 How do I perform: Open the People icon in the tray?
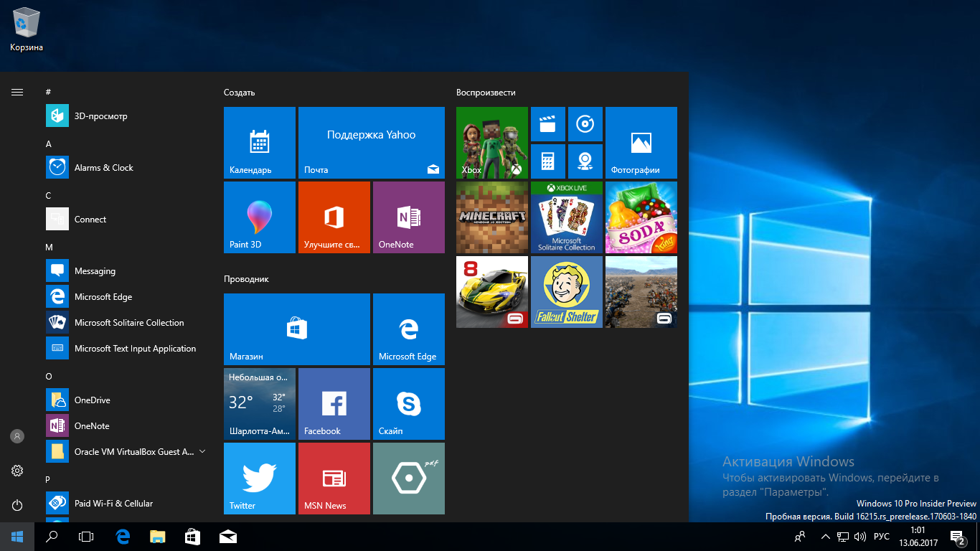point(800,537)
